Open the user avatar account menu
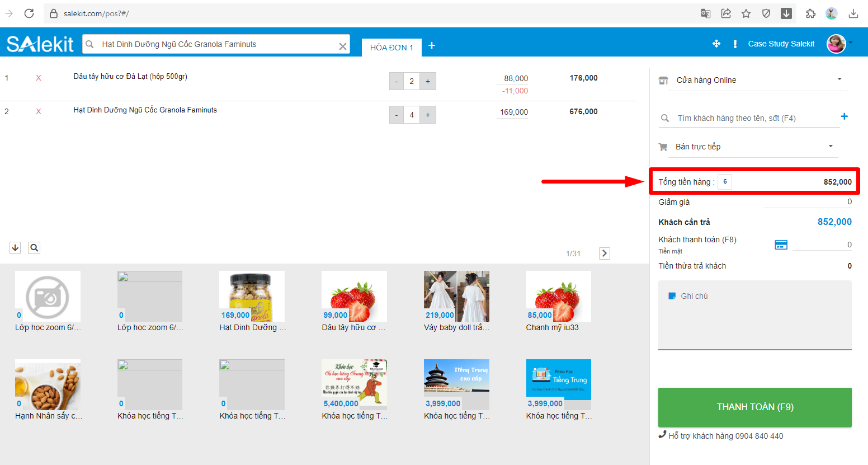 tap(837, 44)
